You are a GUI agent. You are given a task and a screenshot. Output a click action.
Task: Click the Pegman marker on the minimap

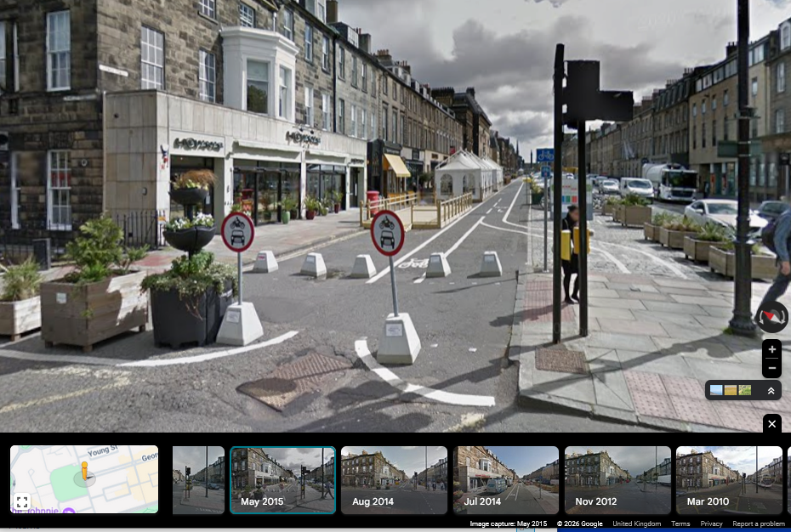point(84,472)
